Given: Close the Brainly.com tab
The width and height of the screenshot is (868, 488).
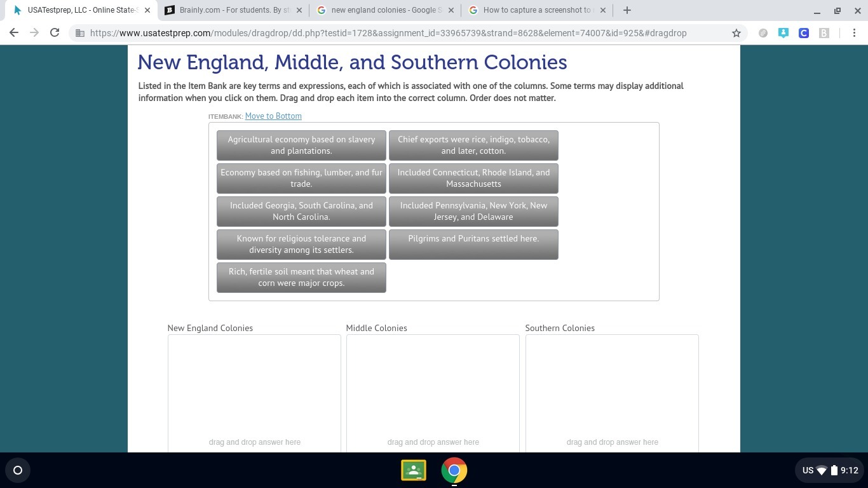Looking at the screenshot, I should pos(299,10).
